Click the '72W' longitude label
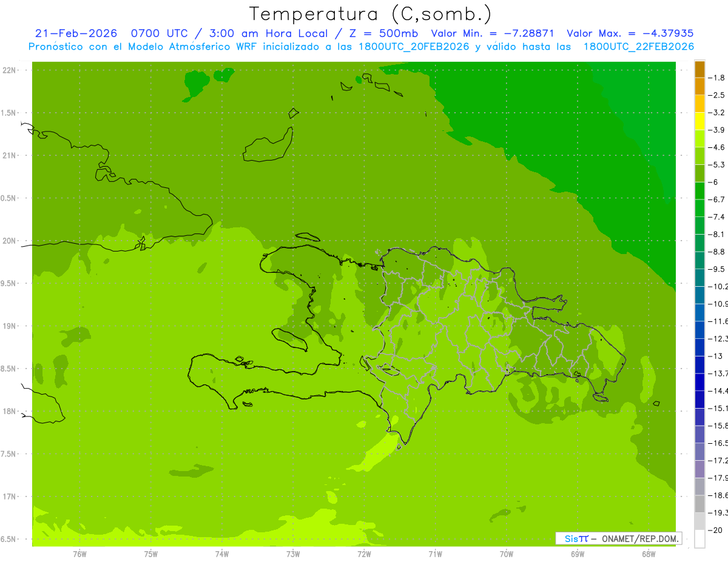Screen dimensions: 728x562 point(364,554)
